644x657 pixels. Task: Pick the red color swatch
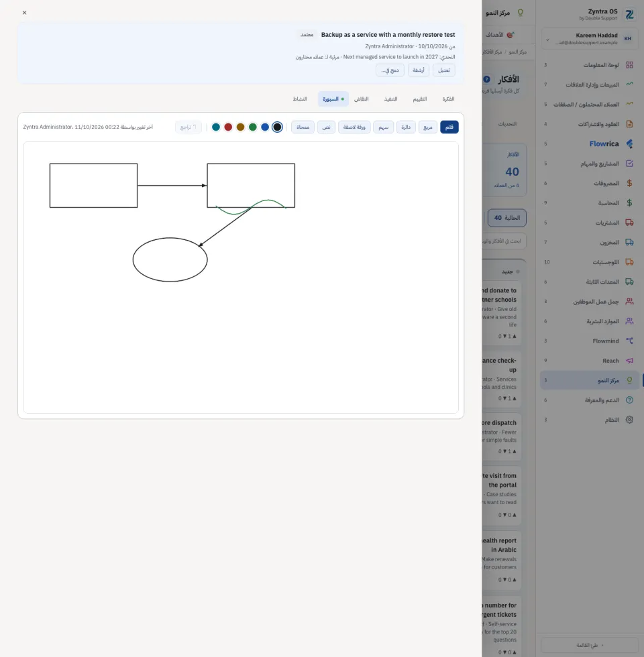click(228, 127)
